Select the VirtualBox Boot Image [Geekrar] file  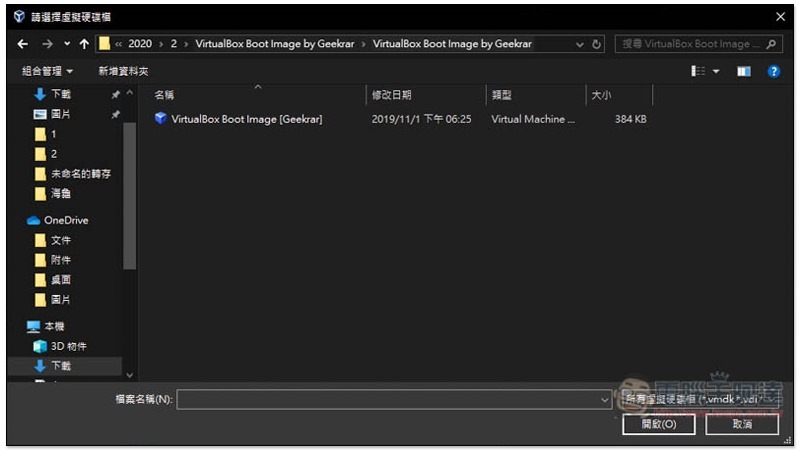click(x=246, y=119)
